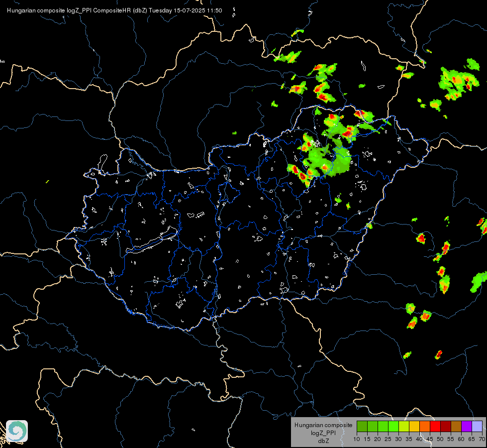Image resolution: width=487 pixels, height=448 pixels.
Task: Click the legend scale value '35'
Action: point(409,440)
